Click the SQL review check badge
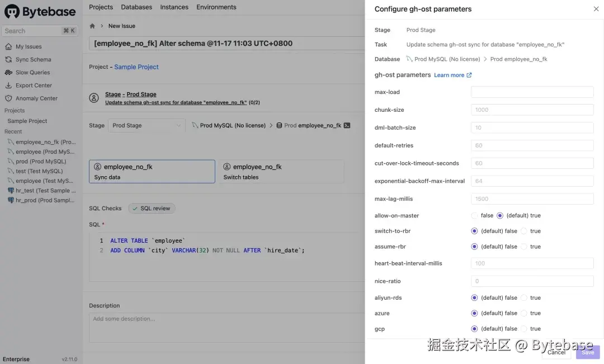This screenshot has width=604, height=364. click(x=152, y=209)
